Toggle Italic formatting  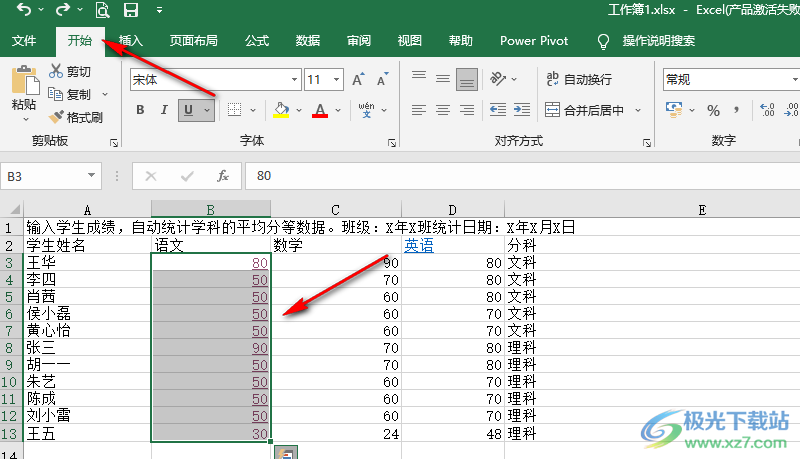[x=164, y=110]
